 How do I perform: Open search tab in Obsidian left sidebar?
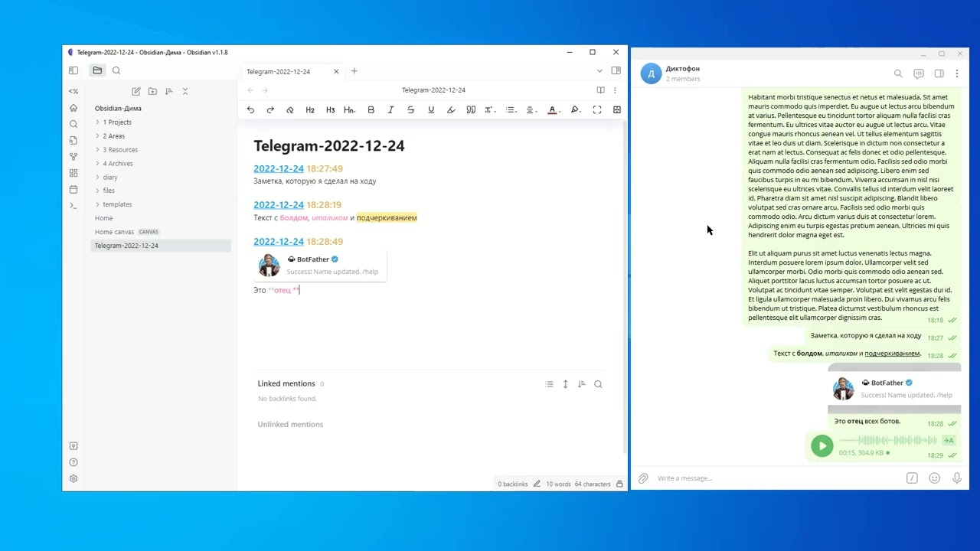pyautogui.click(x=116, y=70)
